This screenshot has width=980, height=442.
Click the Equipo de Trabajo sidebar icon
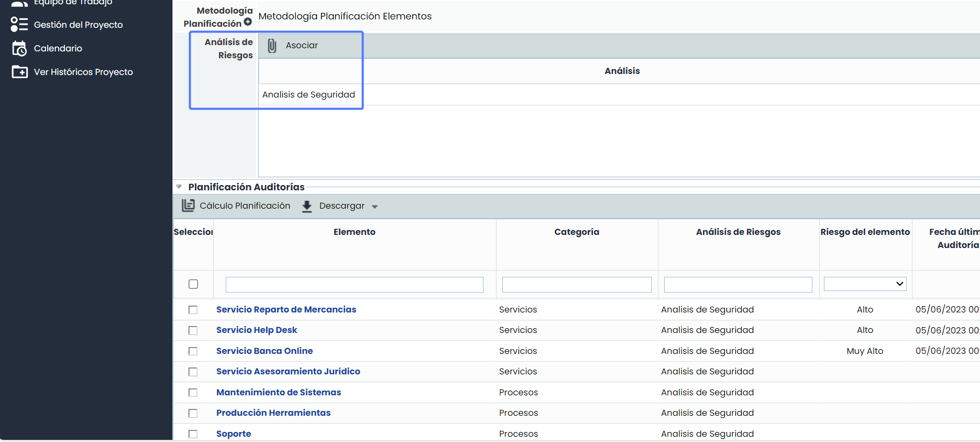pos(19,3)
